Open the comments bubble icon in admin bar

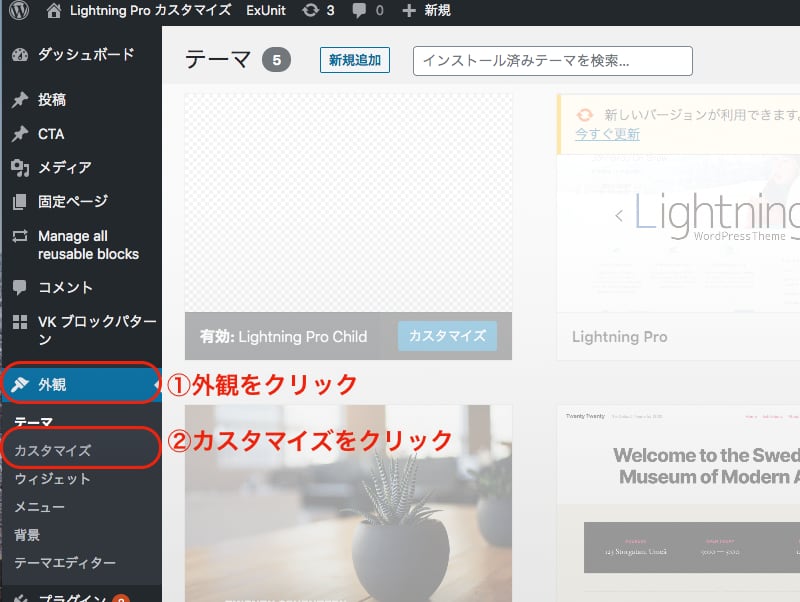pos(359,10)
